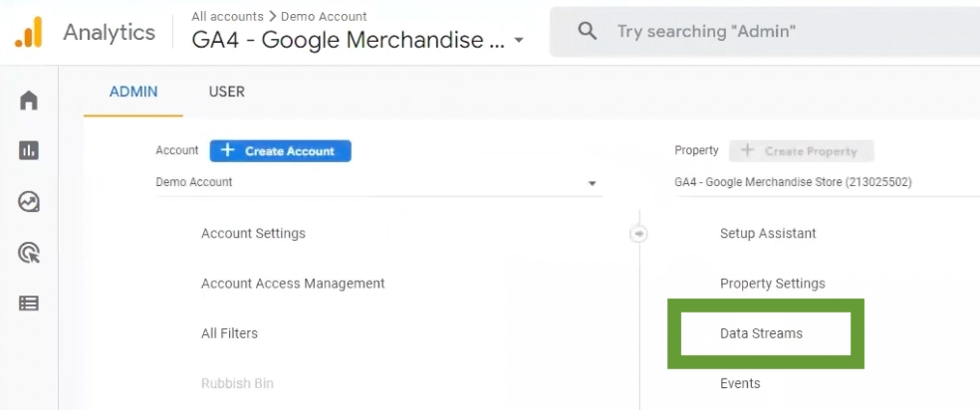Open Property Settings
Image resolution: width=980 pixels, height=410 pixels.
pyautogui.click(x=773, y=284)
